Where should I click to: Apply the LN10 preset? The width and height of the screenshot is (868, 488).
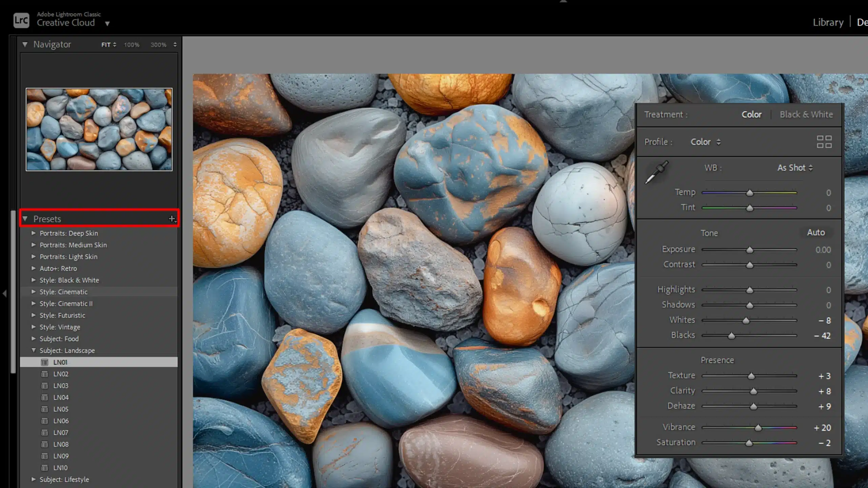99,468
